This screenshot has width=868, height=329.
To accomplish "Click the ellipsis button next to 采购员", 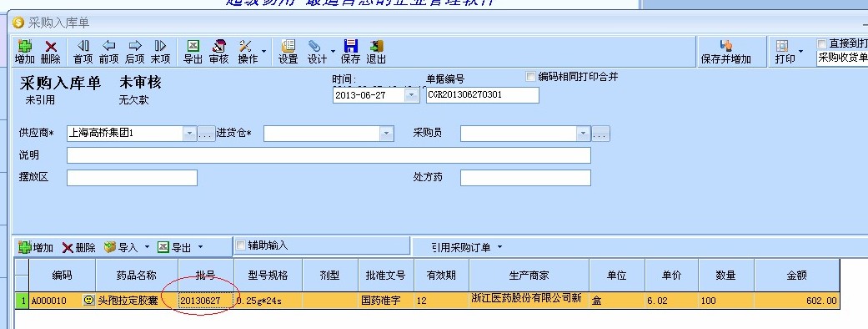I will coord(600,134).
